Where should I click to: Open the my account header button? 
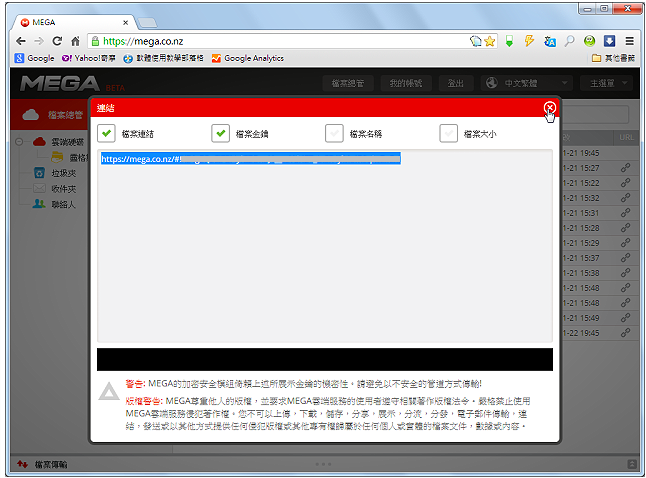pyautogui.click(x=406, y=83)
